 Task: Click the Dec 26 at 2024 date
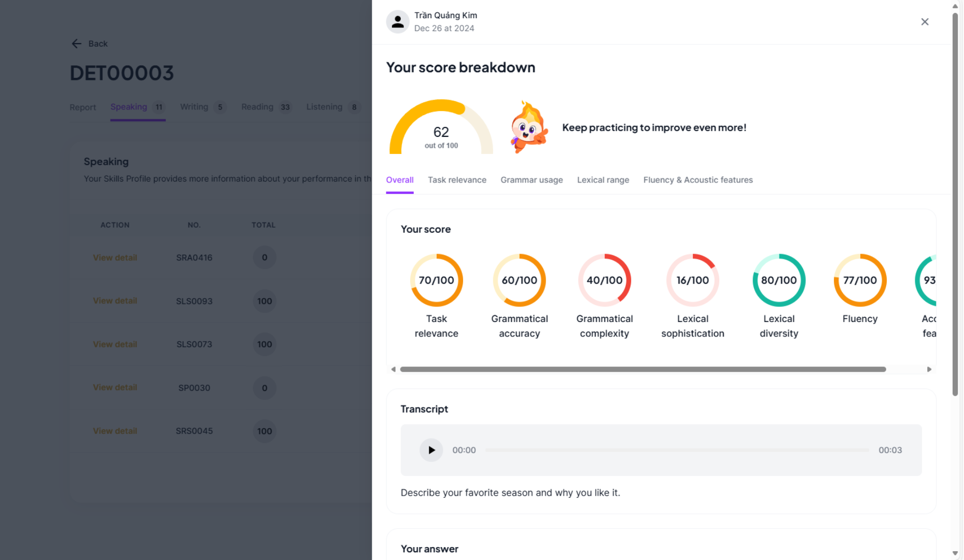pyautogui.click(x=444, y=29)
